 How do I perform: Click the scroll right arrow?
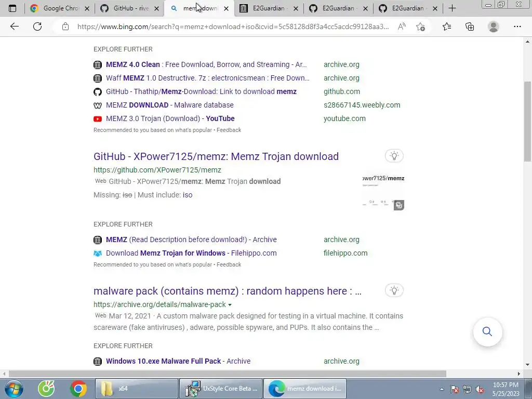pyautogui.click(x=519, y=374)
